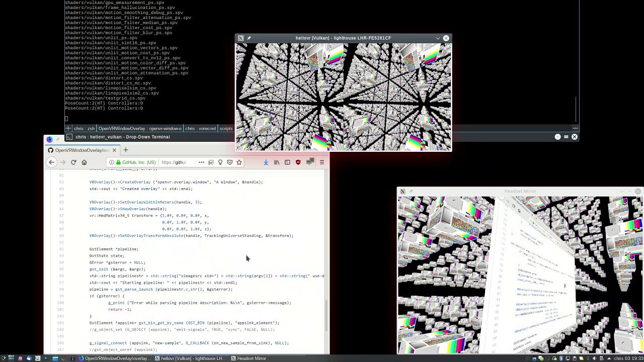644x362 pixels.
Task: Open the SteamVR tray icon
Action: tap(534, 358)
